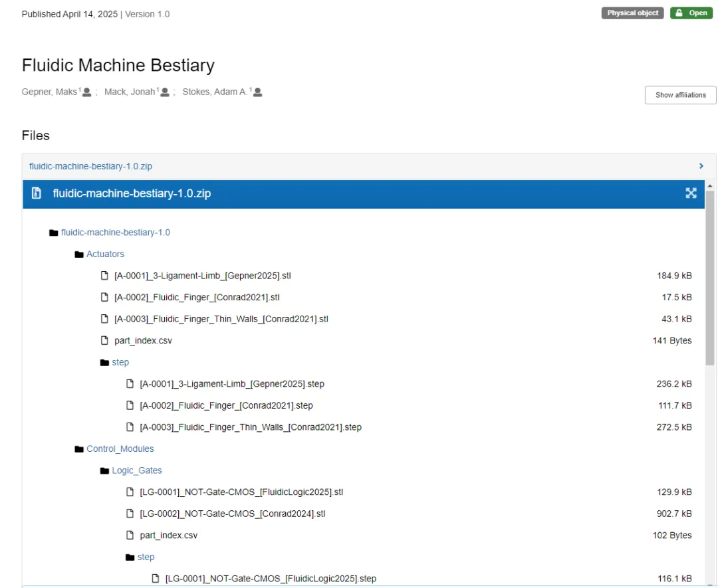Collapse the Logic_Gates folder
The height and width of the screenshot is (588, 718).
(137, 470)
